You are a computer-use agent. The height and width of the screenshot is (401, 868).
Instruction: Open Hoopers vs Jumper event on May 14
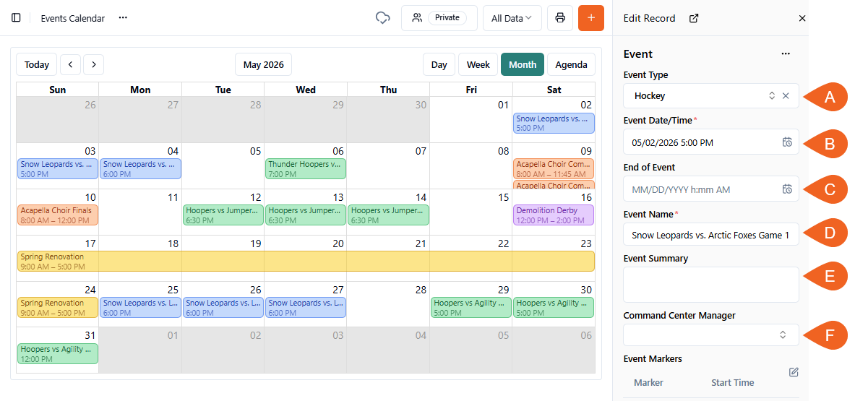[x=388, y=215]
